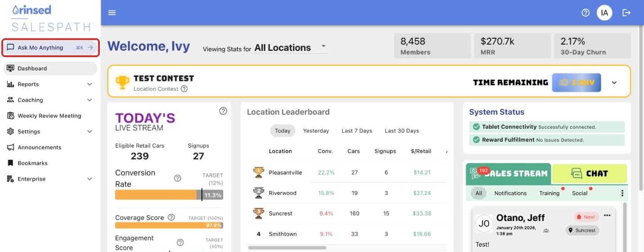Expand the Settings submenu chevron
Viewport: 644px width, 252px height.
point(89,131)
